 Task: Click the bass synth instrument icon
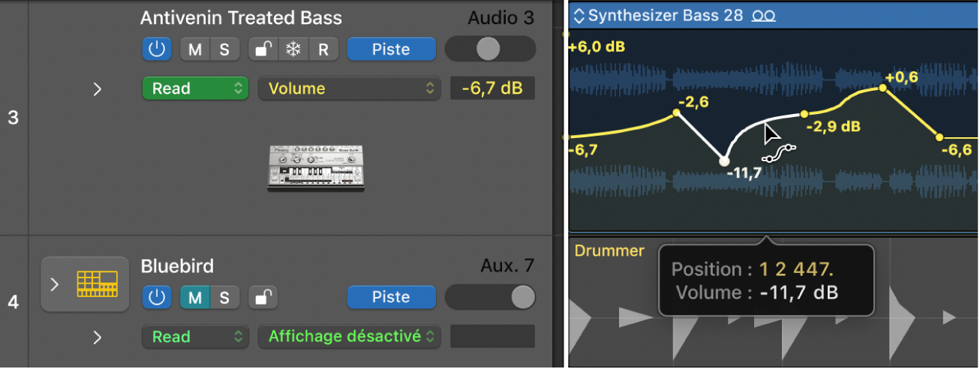(316, 167)
